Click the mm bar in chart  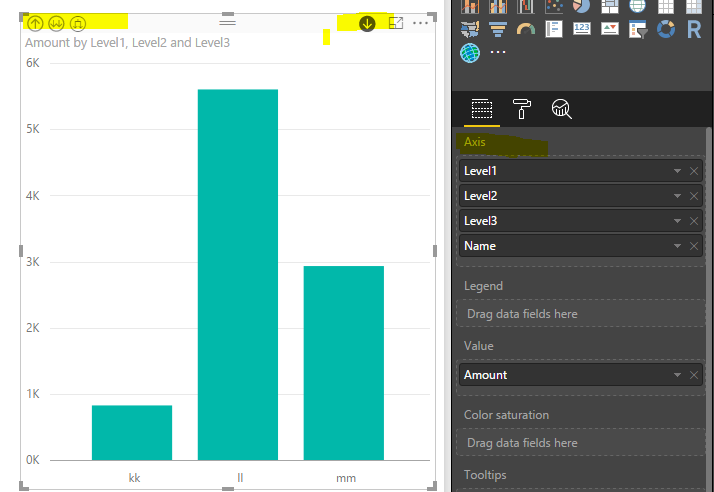[x=344, y=363]
